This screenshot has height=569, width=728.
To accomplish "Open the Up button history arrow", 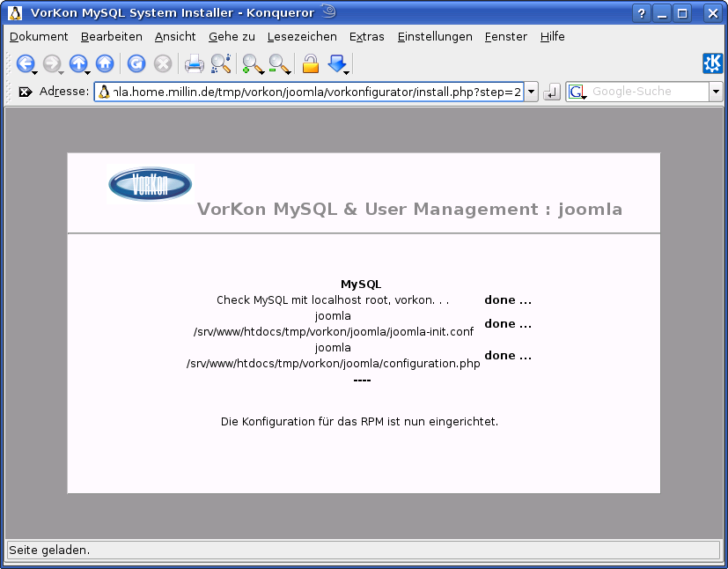I will (87, 72).
